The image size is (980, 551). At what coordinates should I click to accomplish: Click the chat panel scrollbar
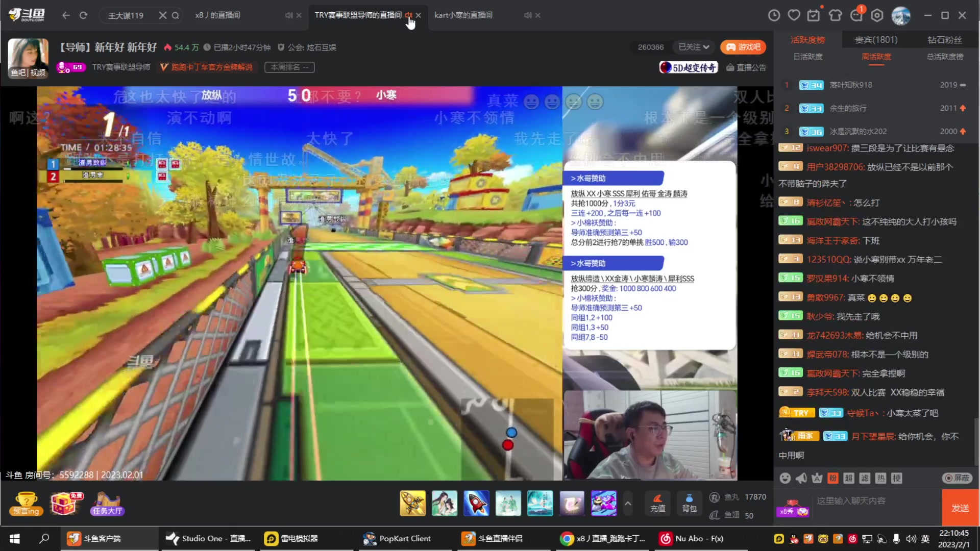[976, 441]
